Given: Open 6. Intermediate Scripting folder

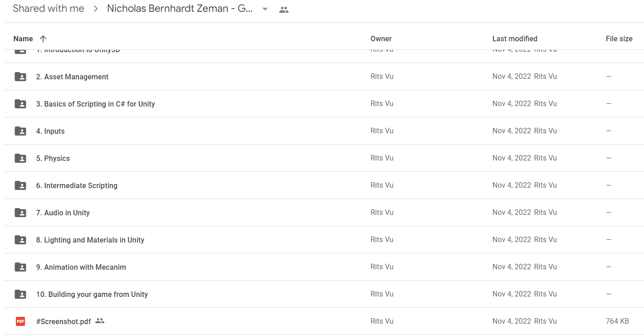Looking at the screenshot, I should [77, 185].
